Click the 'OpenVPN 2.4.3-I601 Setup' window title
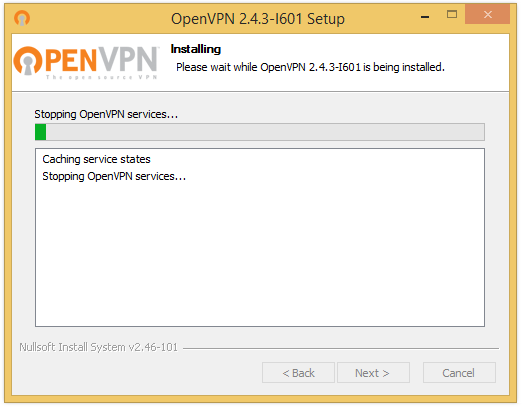523x407 pixels. click(258, 19)
